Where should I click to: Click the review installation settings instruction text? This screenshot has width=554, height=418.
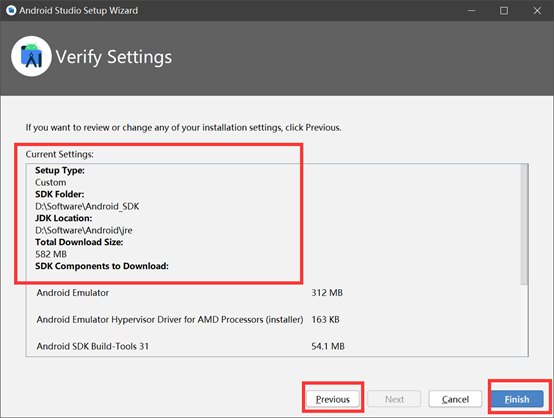point(183,128)
